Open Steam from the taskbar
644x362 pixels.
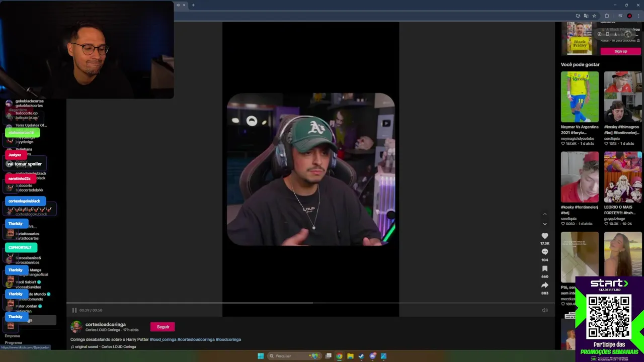point(361,356)
